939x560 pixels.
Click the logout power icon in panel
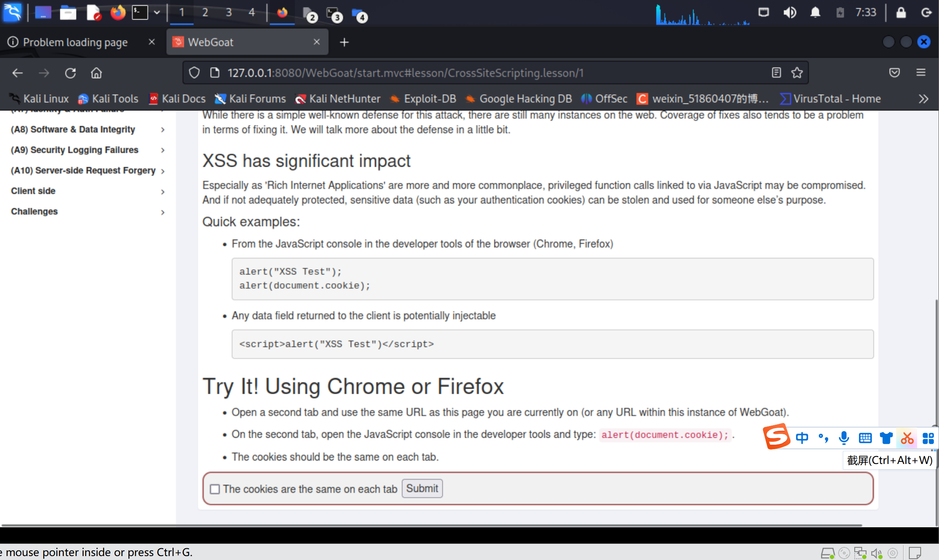(x=926, y=12)
